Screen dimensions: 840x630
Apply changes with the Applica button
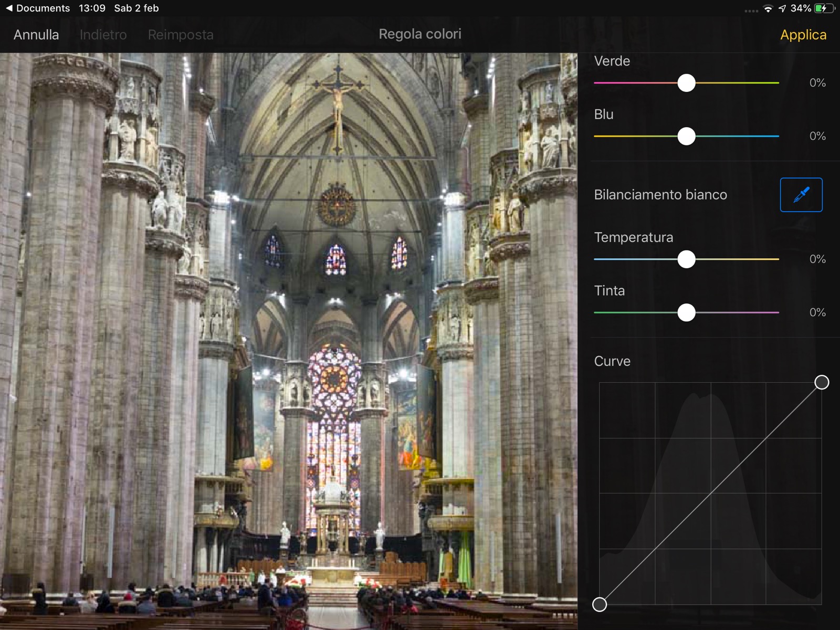(803, 35)
